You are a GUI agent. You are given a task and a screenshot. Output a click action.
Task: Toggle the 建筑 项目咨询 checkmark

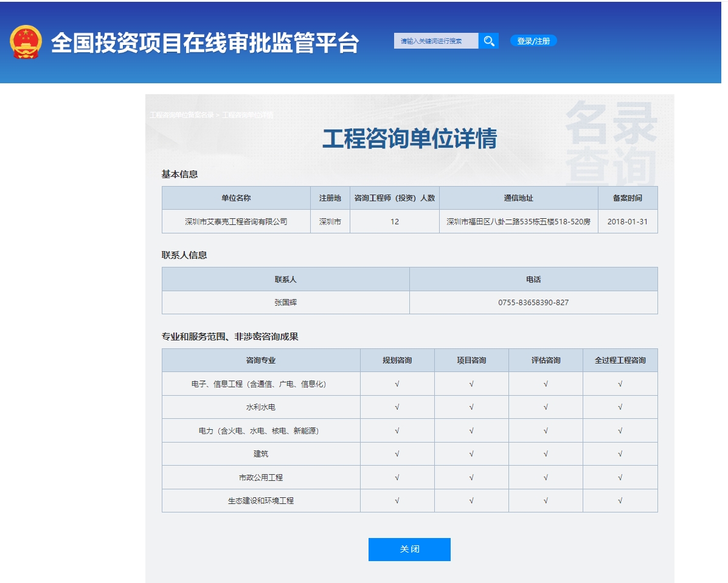[471, 454]
